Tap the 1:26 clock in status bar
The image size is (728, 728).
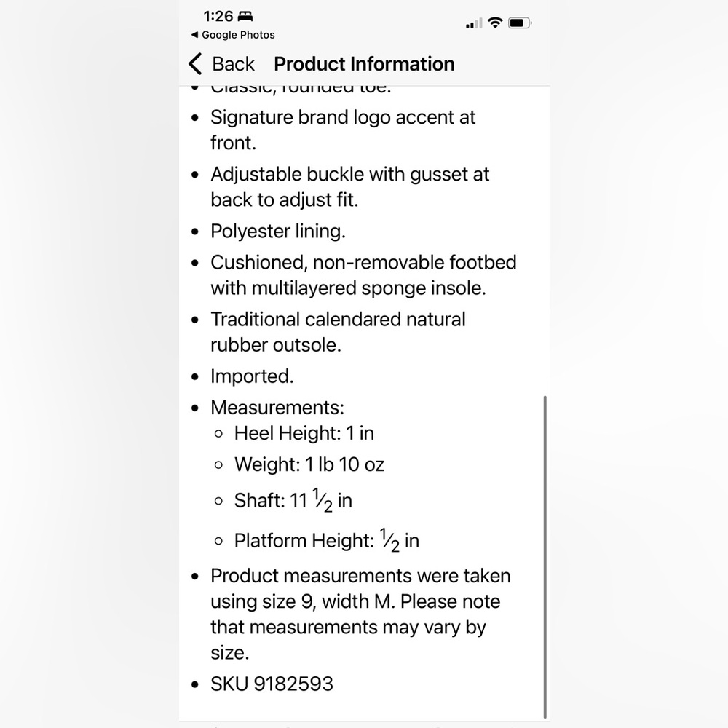(218, 16)
